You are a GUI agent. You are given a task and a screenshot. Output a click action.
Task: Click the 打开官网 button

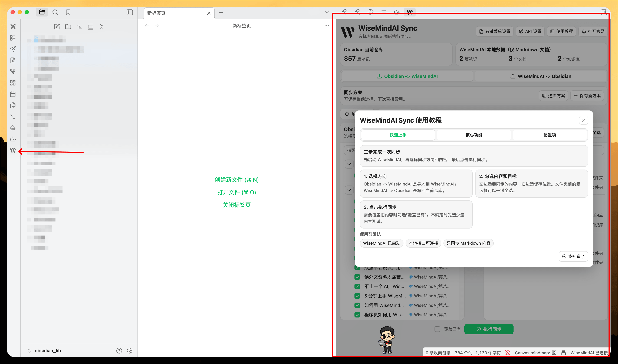(x=593, y=31)
